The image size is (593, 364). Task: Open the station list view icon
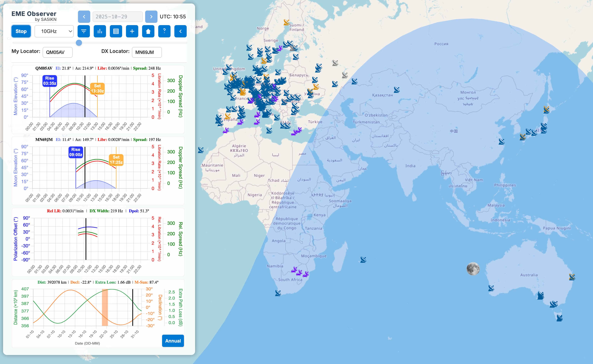116,31
